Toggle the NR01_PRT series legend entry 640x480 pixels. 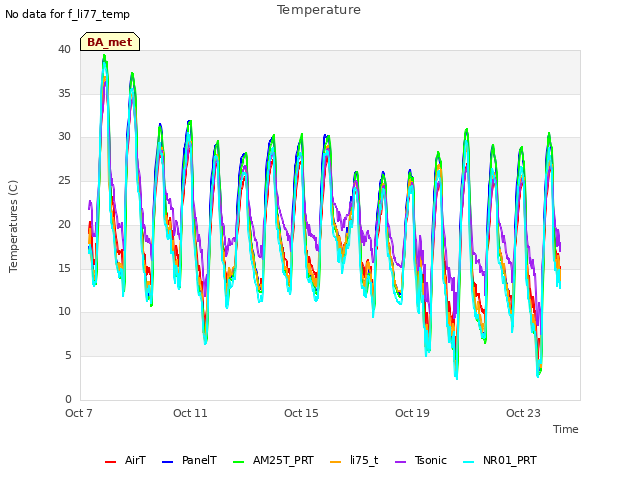[x=500, y=461]
